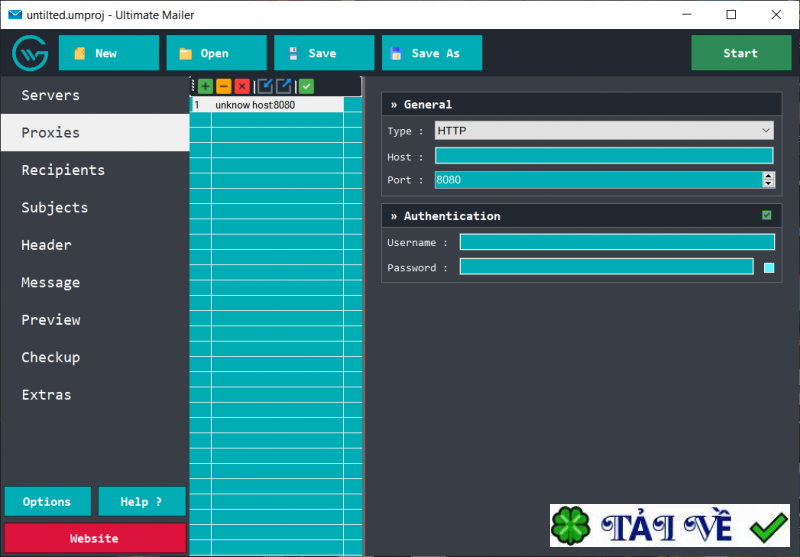This screenshot has width=800, height=557.
Task: Click the red X clear-proxies icon
Action: [x=242, y=87]
